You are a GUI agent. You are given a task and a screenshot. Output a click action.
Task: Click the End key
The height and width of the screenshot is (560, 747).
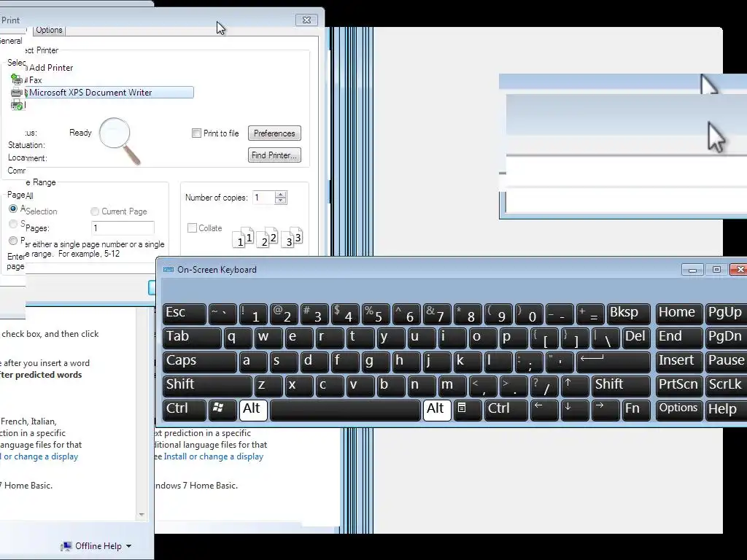tap(679, 338)
